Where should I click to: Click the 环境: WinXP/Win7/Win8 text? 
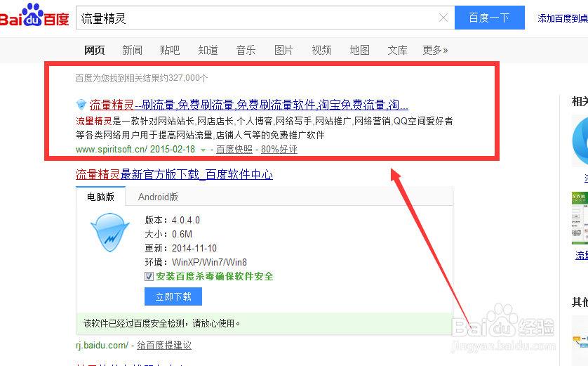pos(196,262)
